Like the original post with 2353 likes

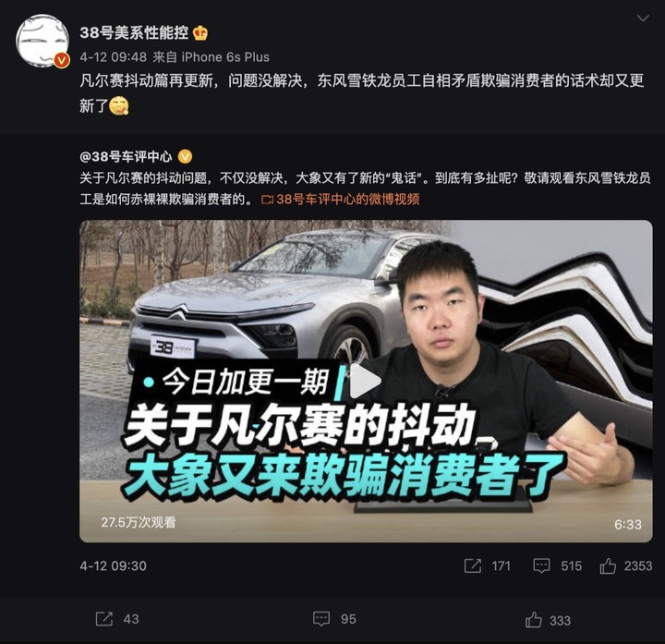click(x=625, y=566)
